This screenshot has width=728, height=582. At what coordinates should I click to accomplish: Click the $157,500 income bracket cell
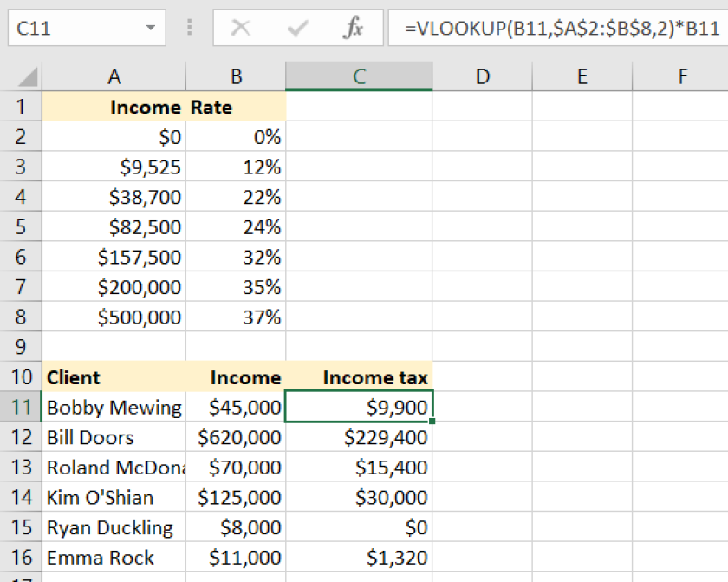(114, 257)
